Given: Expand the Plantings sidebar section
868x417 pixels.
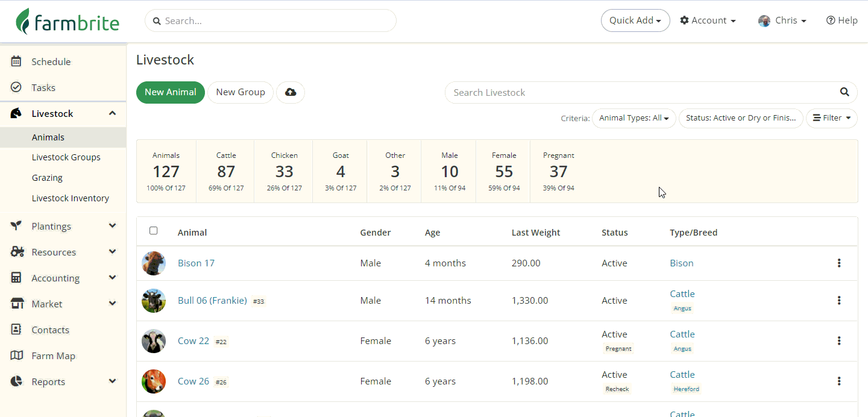Looking at the screenshot, I should pos(112,226).
